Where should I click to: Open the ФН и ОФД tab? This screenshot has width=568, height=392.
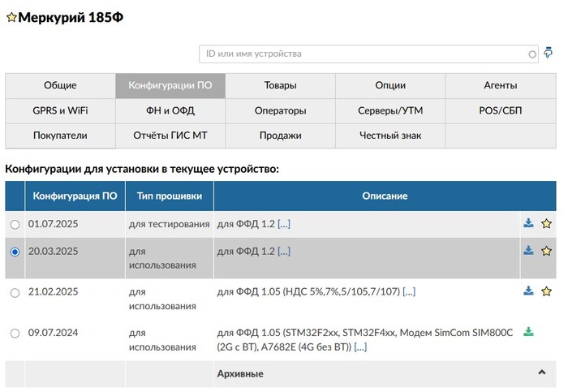tap(170, 110)
